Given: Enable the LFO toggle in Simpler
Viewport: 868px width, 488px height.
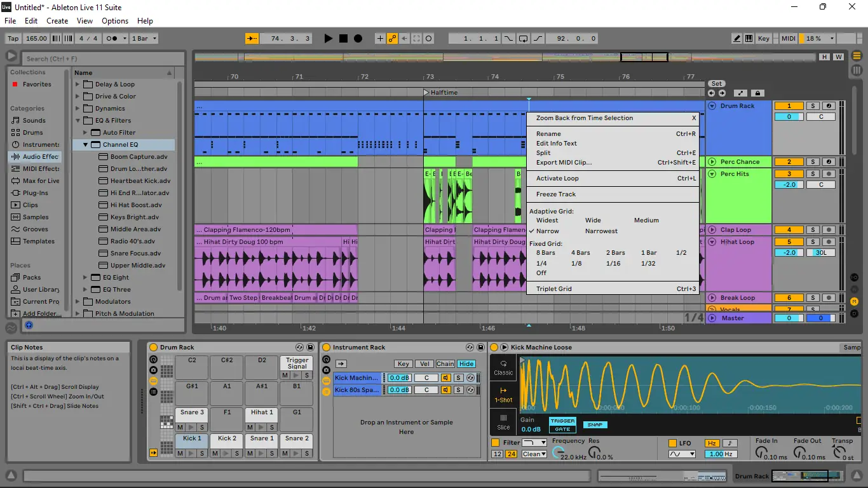Looking at the screenshot, I should (672, 443).
